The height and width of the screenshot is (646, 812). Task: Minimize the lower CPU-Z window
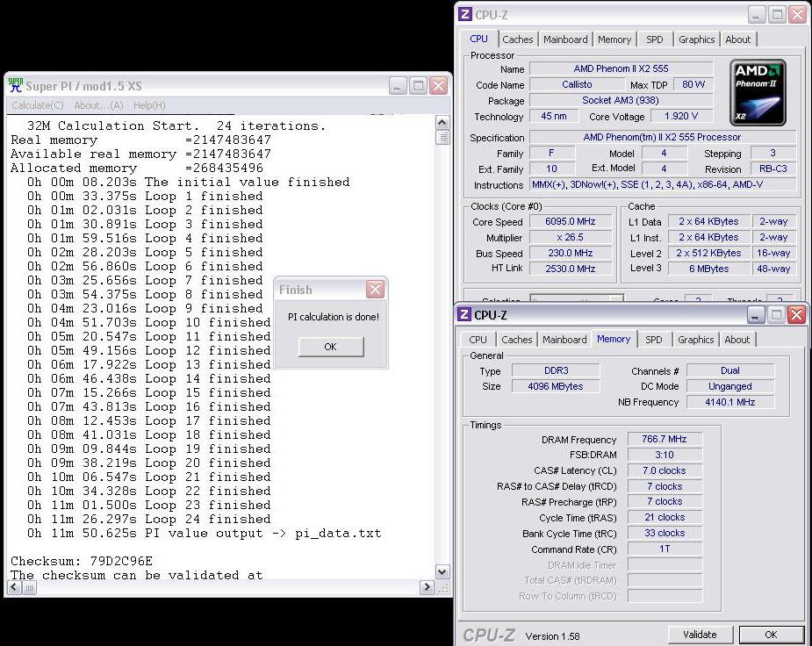click(756, 314)
